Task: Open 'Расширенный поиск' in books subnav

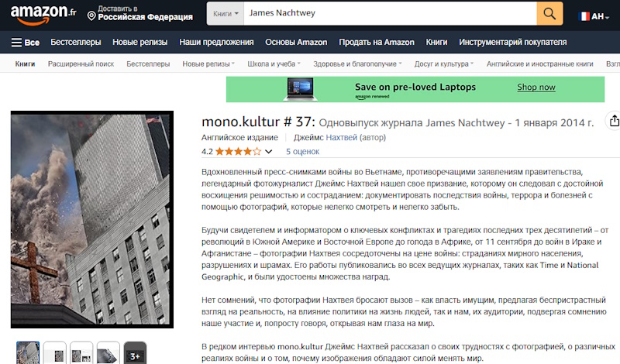Action: pos(81,64)
